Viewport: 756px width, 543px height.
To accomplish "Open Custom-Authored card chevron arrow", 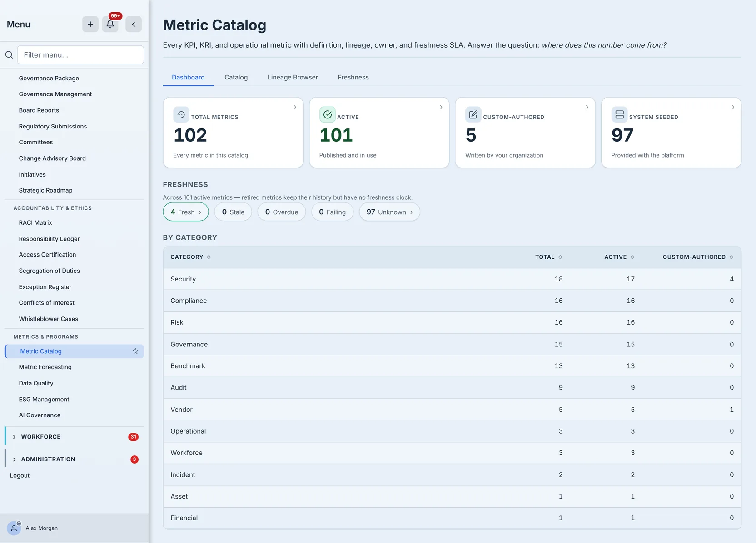I will [x=587, y=107].
